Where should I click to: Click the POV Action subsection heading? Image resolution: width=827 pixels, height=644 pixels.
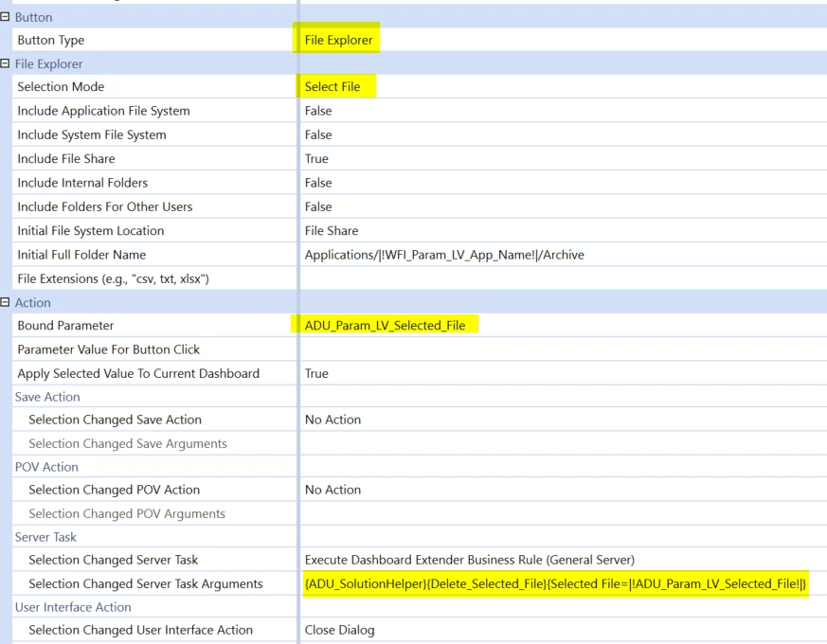pyautogui.click(x=46, y=467)
